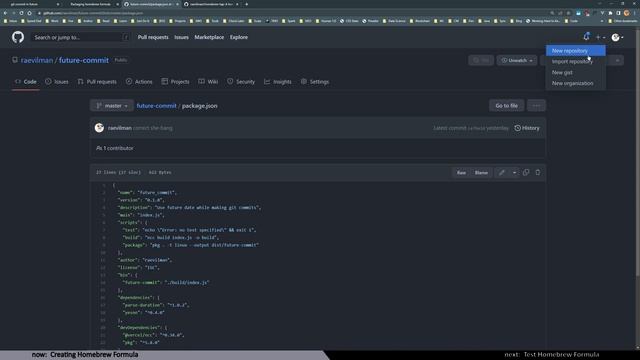The width and height of the screenshot is (640, 360).
Task: Switch to the repository Settings tab
Action: coord(315,82)
